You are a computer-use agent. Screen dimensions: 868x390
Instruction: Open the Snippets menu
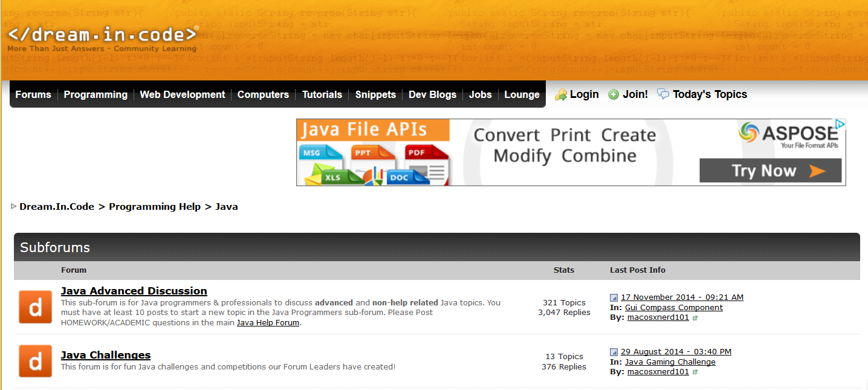tap(375, 94)
